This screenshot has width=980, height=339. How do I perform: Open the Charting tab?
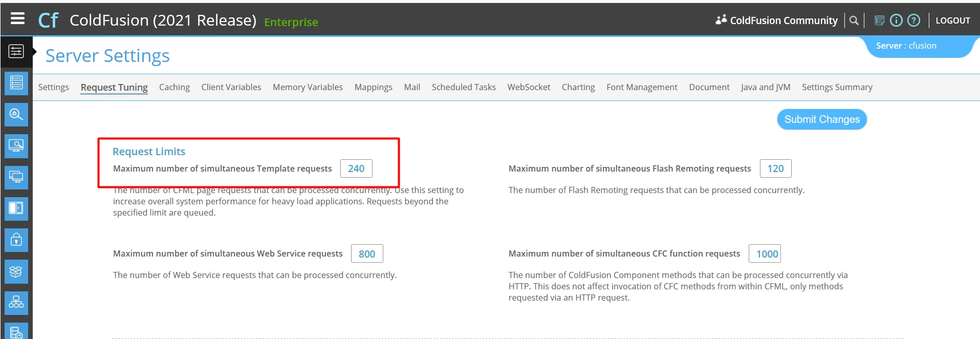pos(578,87)
